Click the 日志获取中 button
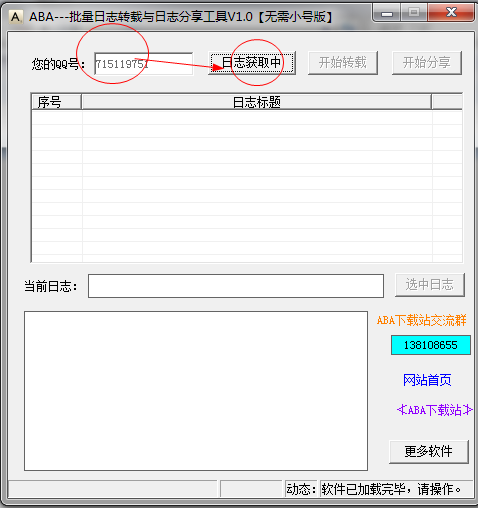The image size is (478, 508). pyautogui.click(x=252, y=63)
